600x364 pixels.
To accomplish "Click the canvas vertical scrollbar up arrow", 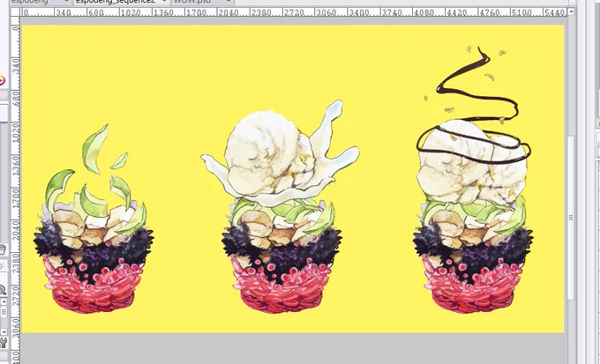I will (x=571, y=11).
